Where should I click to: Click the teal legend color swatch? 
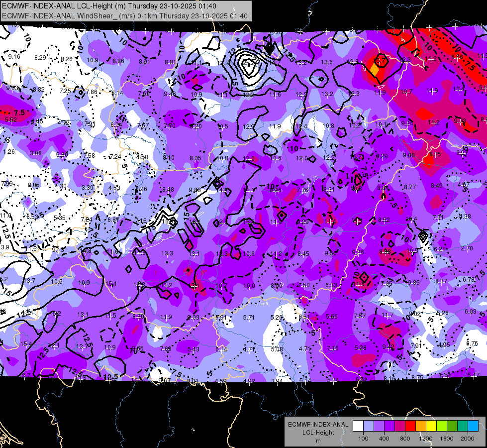463,426
